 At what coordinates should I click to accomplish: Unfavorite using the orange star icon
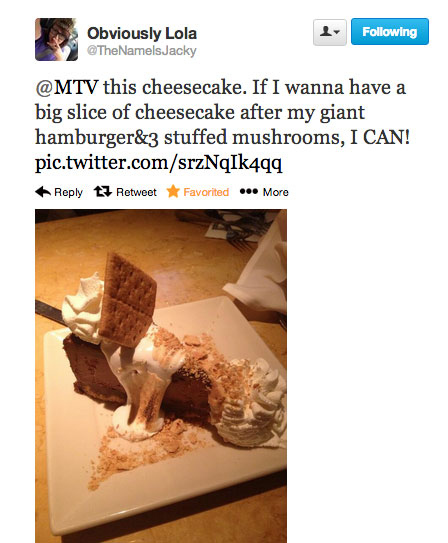173,191
